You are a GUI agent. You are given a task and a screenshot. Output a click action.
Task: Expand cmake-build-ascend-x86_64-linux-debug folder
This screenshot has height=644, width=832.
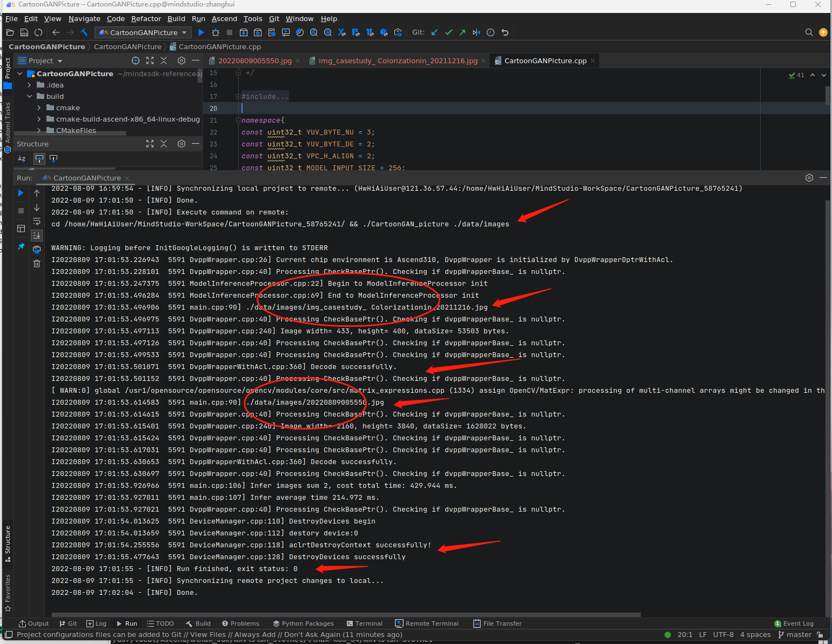39,119
